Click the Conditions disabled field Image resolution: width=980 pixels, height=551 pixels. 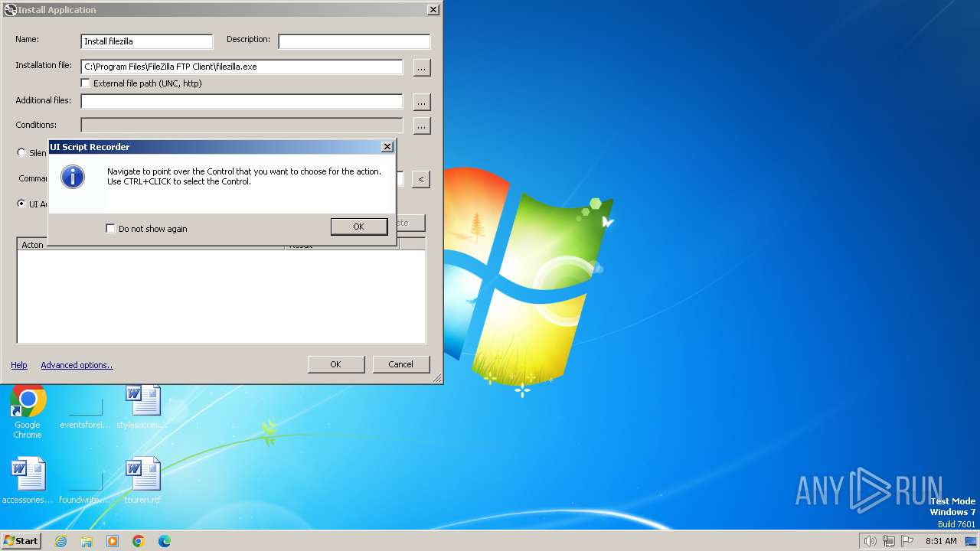click(242, 125)
